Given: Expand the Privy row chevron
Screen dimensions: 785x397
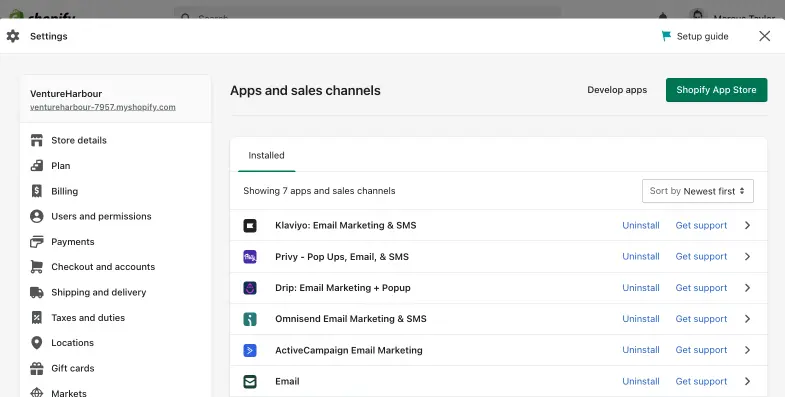Looking at the screenshot, I should (x=747, y=256).
